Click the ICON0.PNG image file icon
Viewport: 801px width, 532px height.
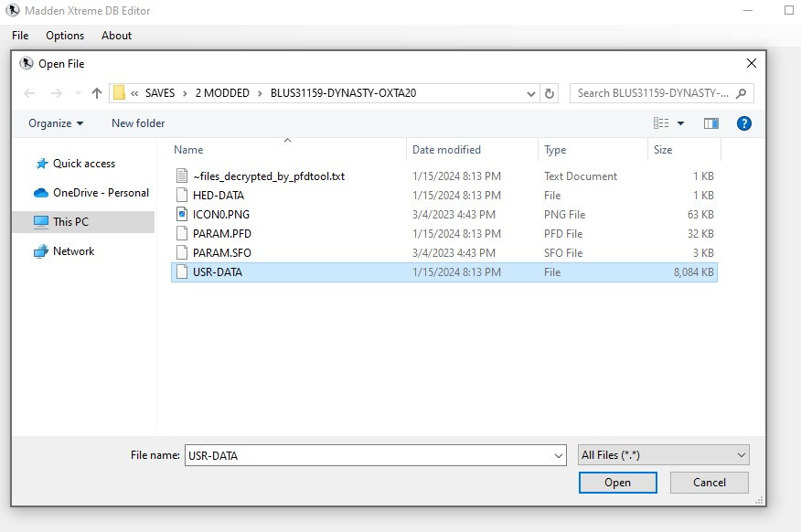coord(182,215)
